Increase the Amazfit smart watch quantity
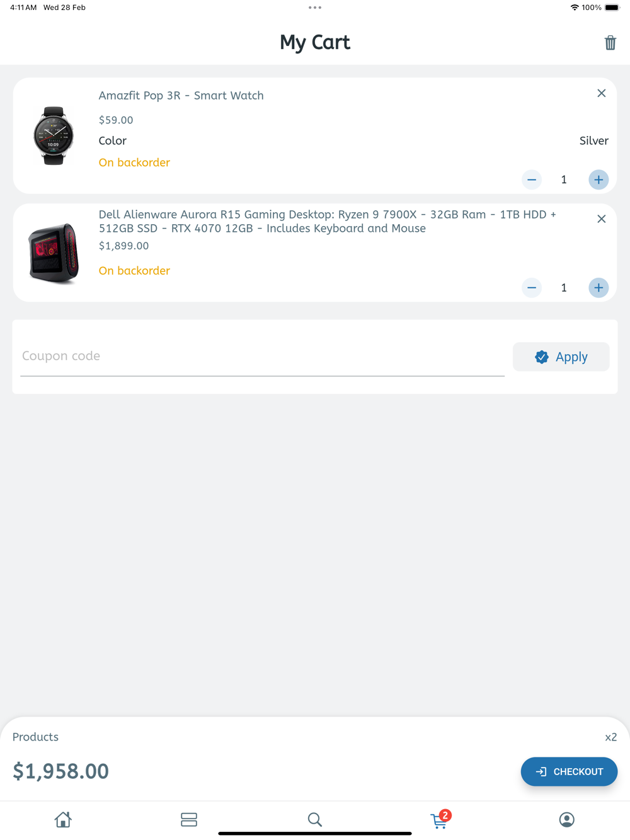 click(598, 179)
